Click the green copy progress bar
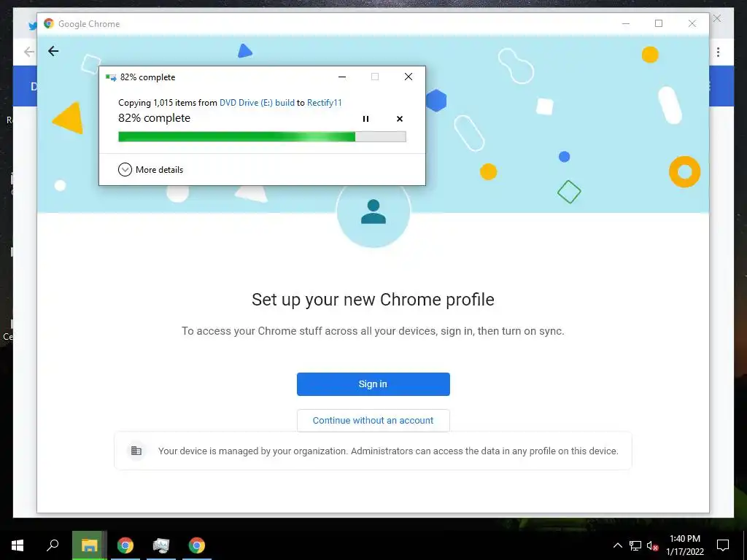This screenshot has height=560, width=747. coord(262,137)
